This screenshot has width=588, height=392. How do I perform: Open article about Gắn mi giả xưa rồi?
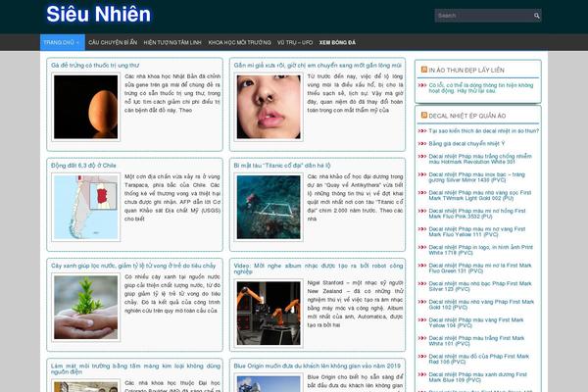[318, 66]
